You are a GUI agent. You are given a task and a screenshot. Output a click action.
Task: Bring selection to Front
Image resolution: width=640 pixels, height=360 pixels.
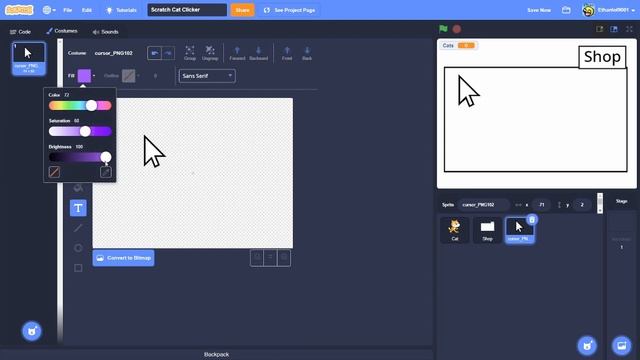287,53
